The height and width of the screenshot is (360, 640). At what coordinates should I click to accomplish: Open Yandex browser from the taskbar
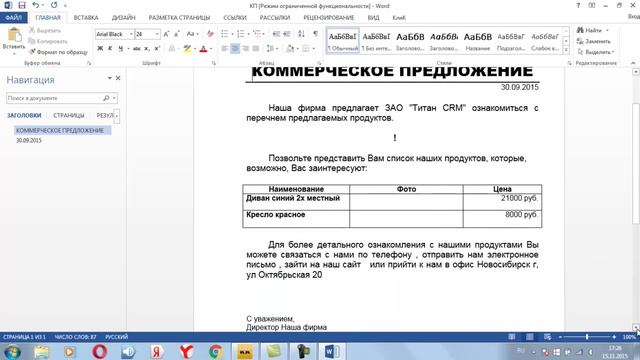pyautogui.click(x=186, y=351)
